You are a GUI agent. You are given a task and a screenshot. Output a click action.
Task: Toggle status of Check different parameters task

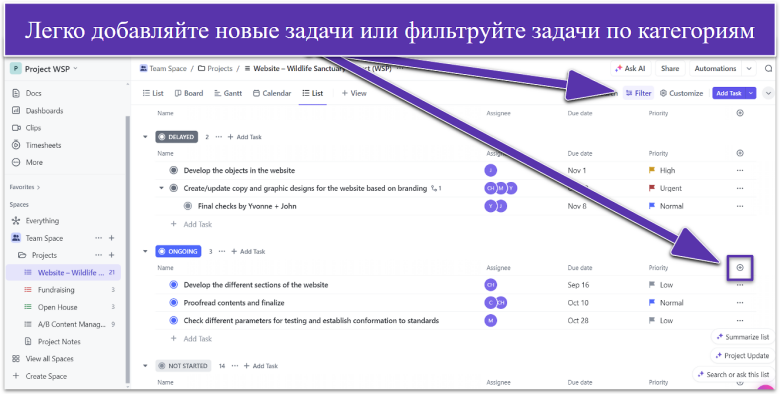(174, 320)
